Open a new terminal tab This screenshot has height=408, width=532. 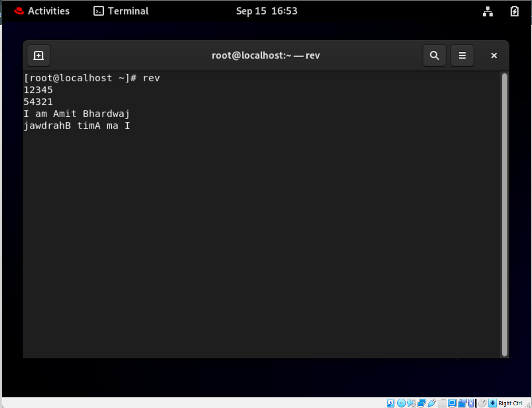click(x=39, y=55)
